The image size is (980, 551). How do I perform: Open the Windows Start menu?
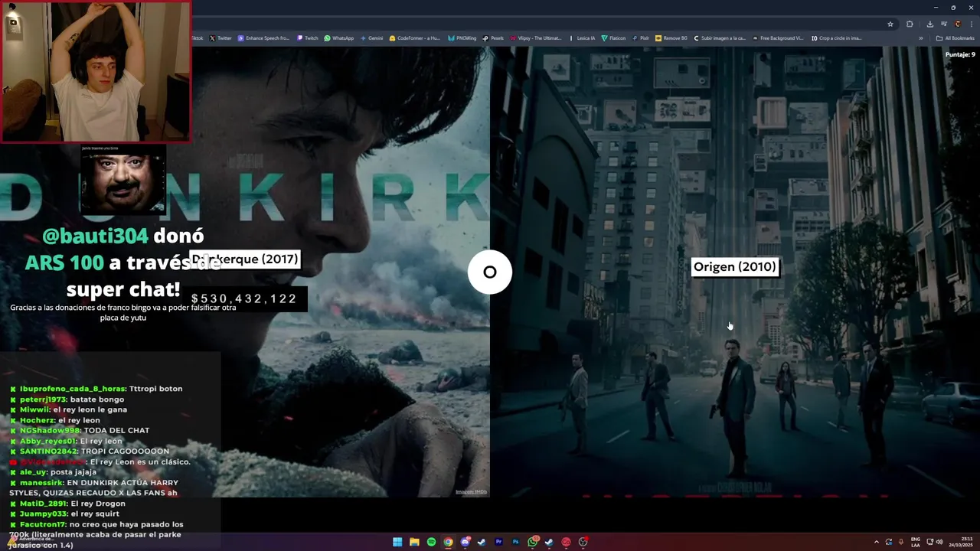tap(397, 542)
